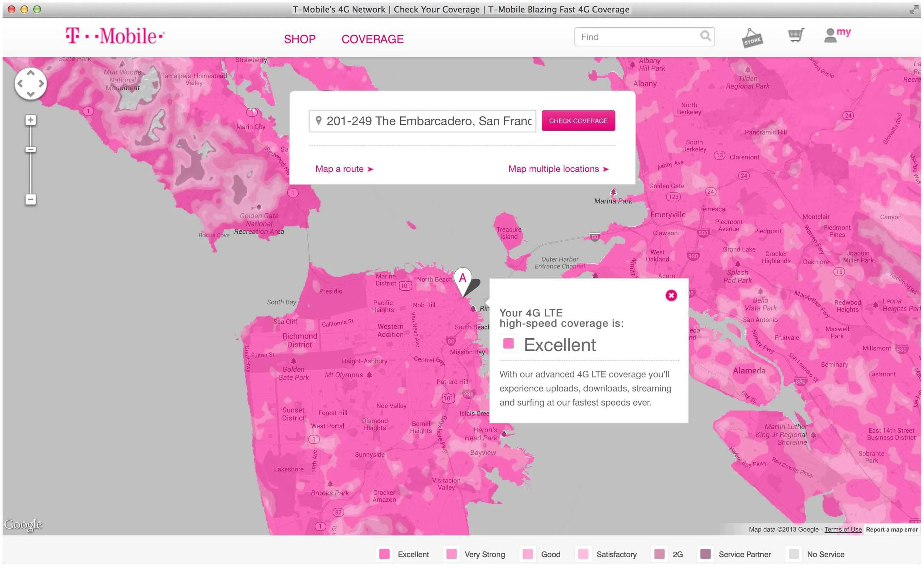Click the Alameda map label
Image resolution: width=924 pixels, height=569 pixels.
coord(749,371)
